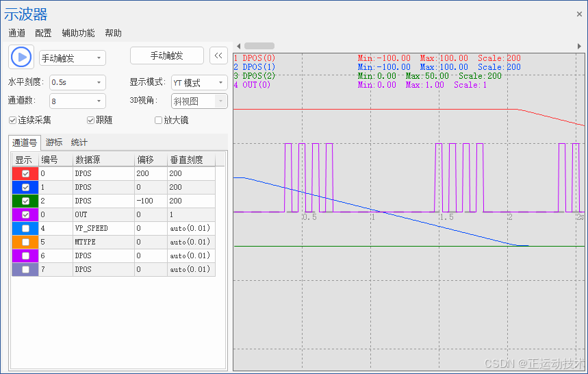This screenshot has width=588, height=374.
Task: Click the horizontal scrollbar thumb above waveform
Action: [x=259, y=46]
